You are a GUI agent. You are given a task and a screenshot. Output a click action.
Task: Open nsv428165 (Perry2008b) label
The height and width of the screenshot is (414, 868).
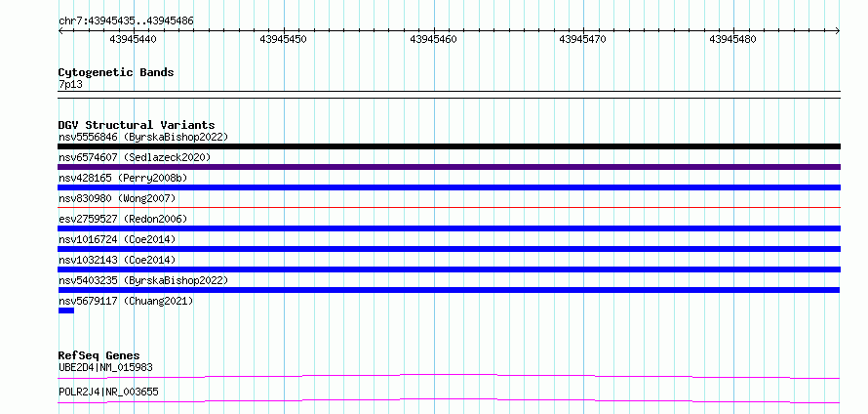(x=123, y=178)
